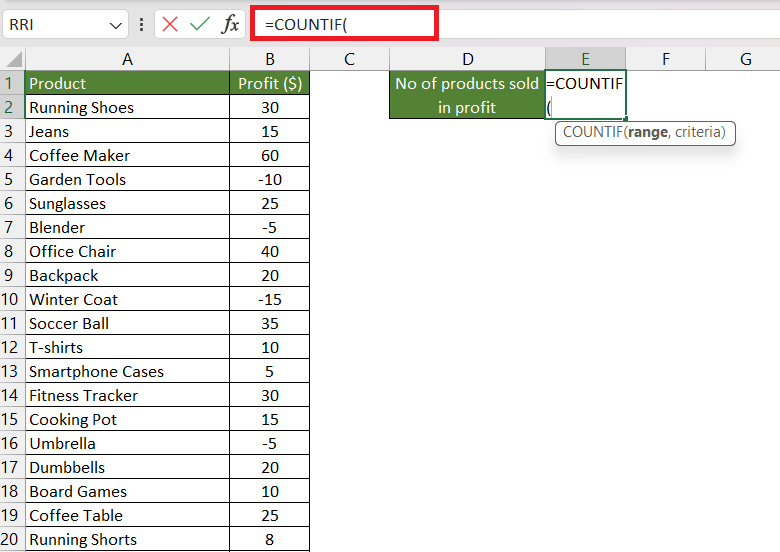Click Winter Coat's profit value -15
Image resolution: width=780 pixels, height=552 pixels.
(270, 299)
